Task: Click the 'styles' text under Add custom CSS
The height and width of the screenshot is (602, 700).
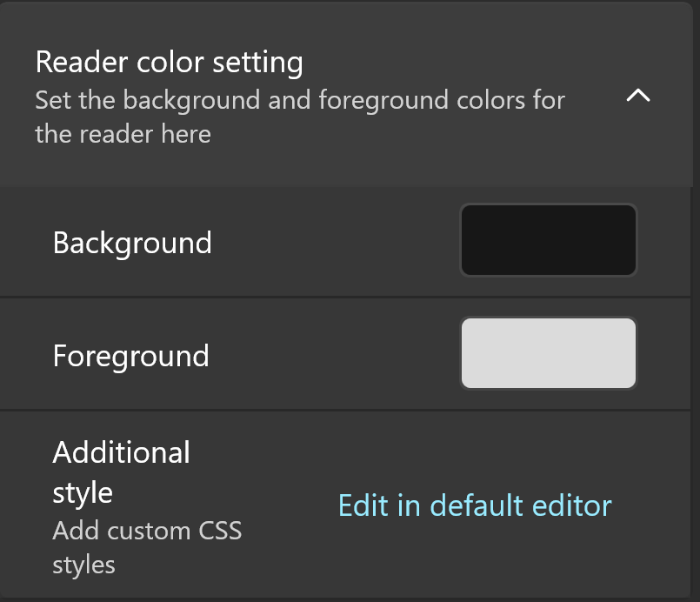Action: [x=84, y=565]
